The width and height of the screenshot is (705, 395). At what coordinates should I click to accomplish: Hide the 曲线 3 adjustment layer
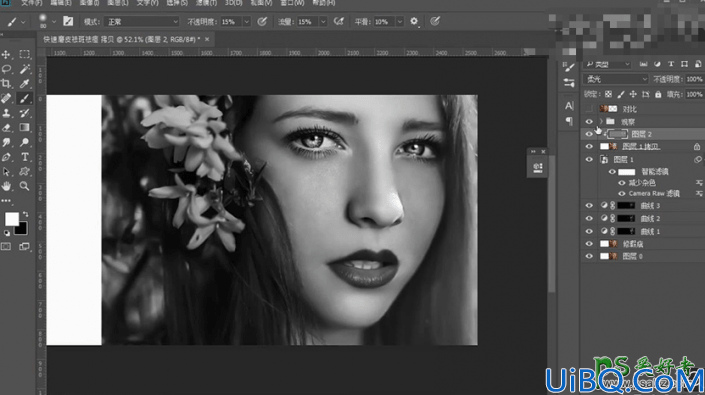point(589,206)
